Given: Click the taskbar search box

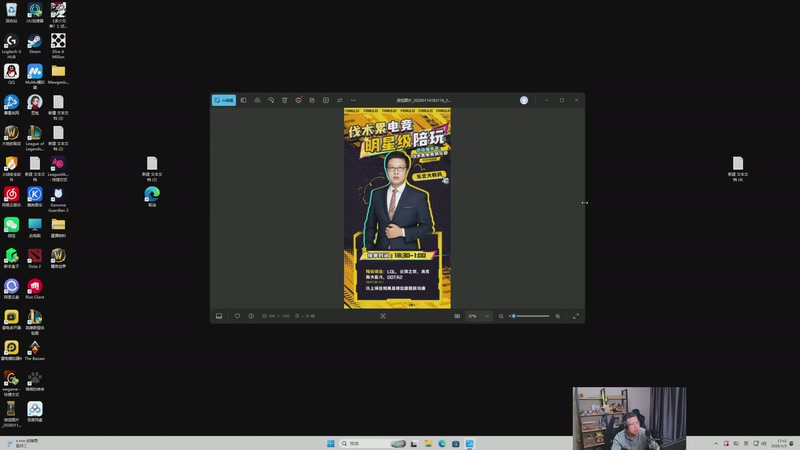Looking at the screenshot, I should click(373, 443).
